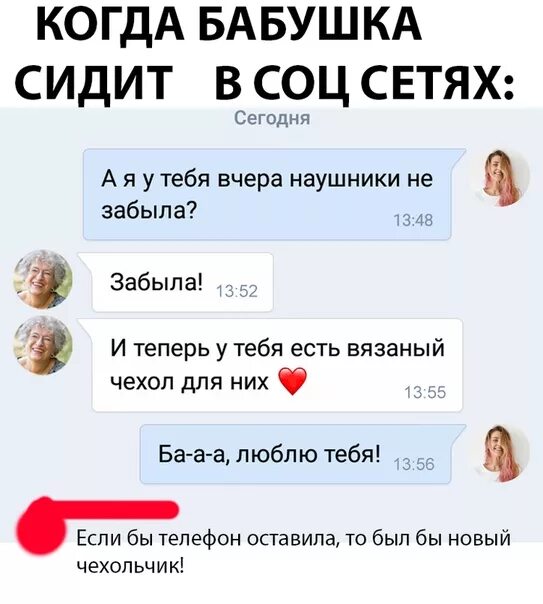Viewport: 543px width, 604px height.
Task: Click the 13:52 timestamp
Action: coord(237,292)
